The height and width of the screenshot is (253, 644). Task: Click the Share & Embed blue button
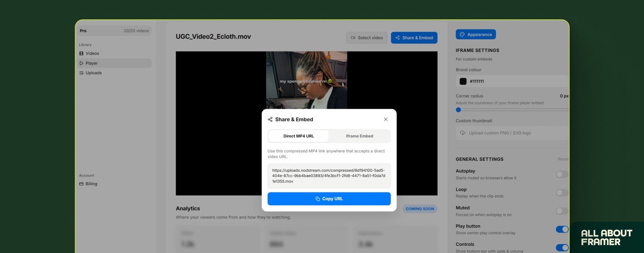click(x=414, y=38)
